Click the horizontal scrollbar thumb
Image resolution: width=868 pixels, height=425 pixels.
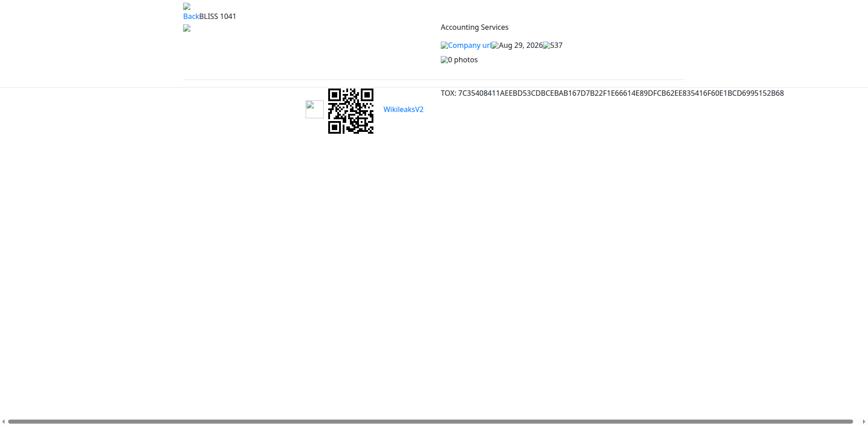click(430, 421)
